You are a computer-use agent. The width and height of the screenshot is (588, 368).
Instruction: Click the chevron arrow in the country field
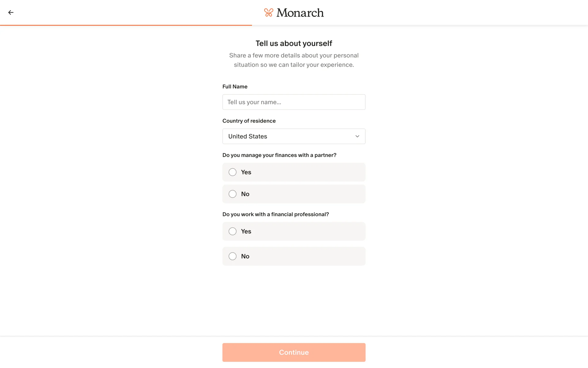click(357, 136)
